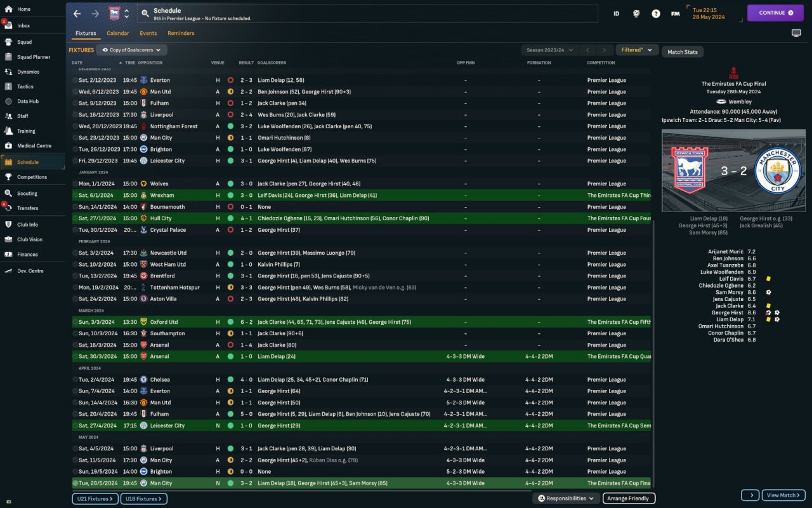812x508 pixels.
Task: Open Competitions in the sidebar
Action: click(x=32, y=177)
